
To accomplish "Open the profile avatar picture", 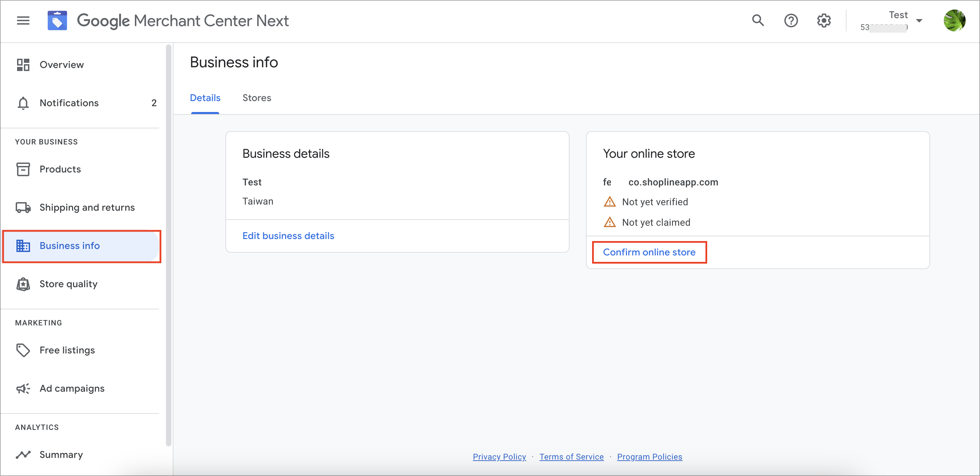I will pyautogui.click(x=954, y=20).
